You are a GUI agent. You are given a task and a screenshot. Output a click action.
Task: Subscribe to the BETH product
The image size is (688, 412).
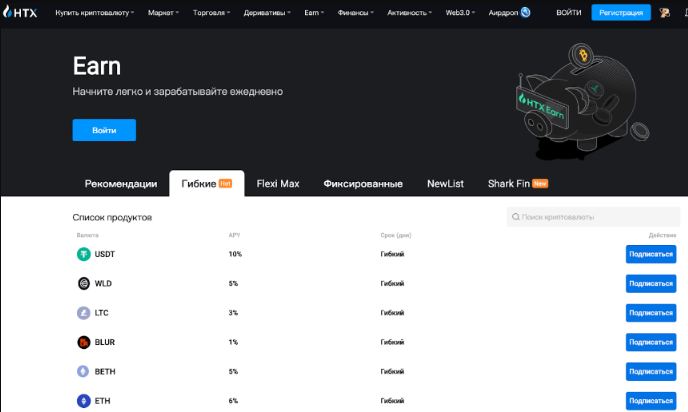pyautogui.click(x=651, y=372)
